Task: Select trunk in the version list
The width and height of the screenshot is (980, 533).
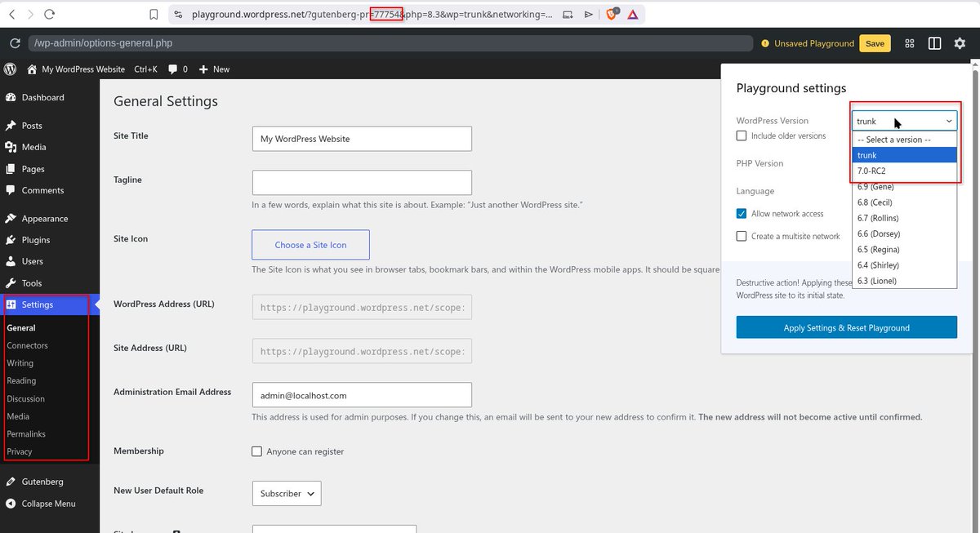Action: pos(905,155)
